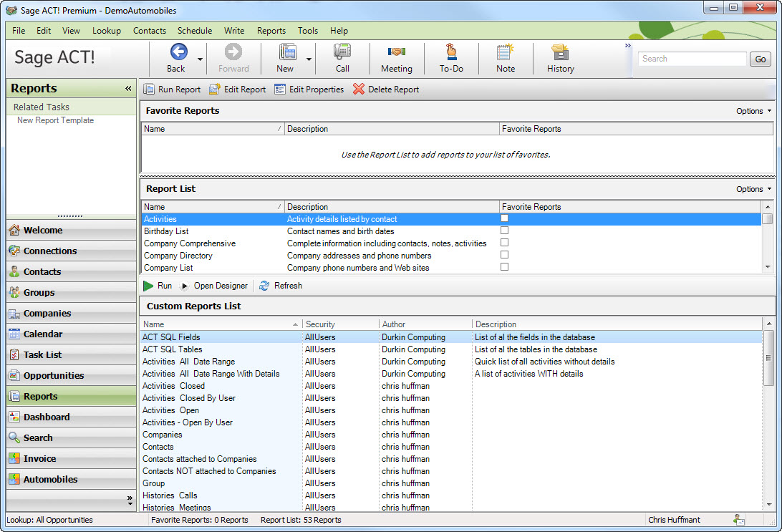
Task: Enable favorite for Company List report
Action: (504, 267)
